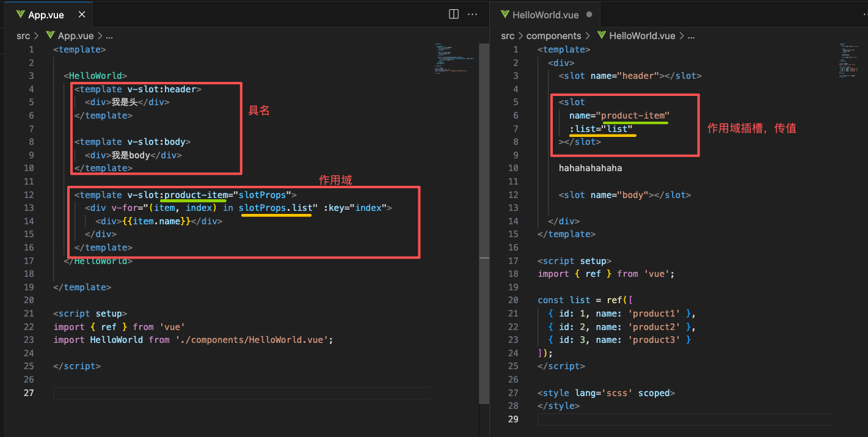This screenshot has width=868, height=437.
Task: Click the 'product1' object line
Action: pyautogui.click(x=622, y=314)
